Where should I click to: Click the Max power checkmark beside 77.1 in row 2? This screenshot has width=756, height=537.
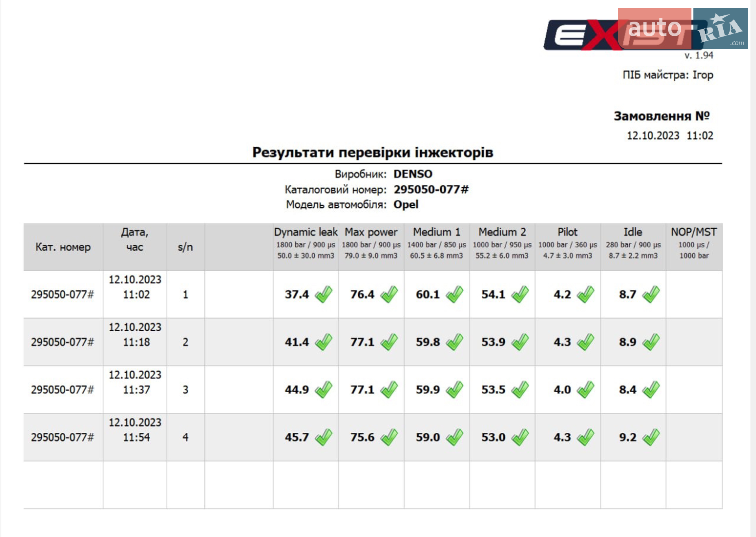click(389, 342)
